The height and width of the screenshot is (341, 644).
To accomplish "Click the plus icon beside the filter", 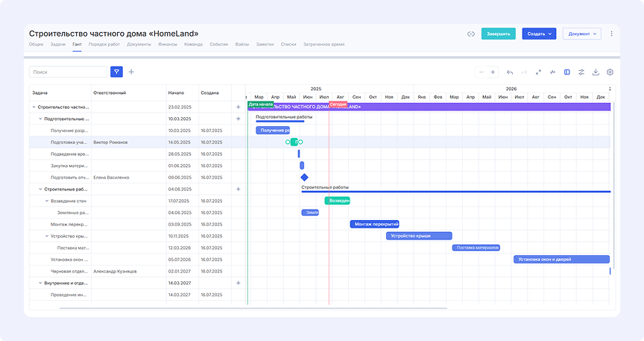I will coord(132,72).
